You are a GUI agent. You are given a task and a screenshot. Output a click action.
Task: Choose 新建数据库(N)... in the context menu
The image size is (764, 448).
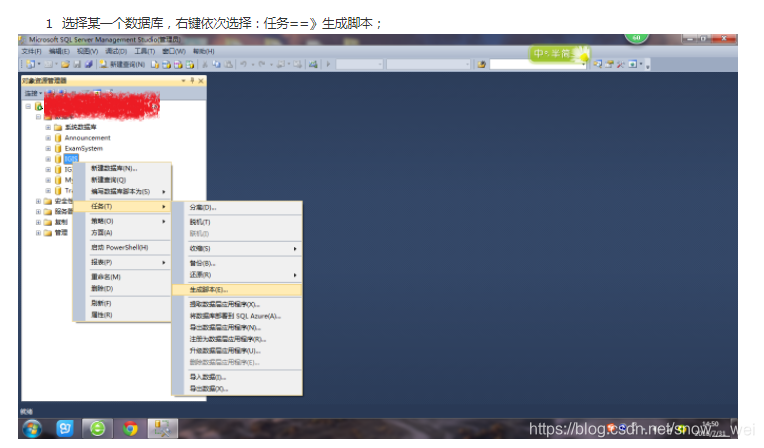coord(122,168)
